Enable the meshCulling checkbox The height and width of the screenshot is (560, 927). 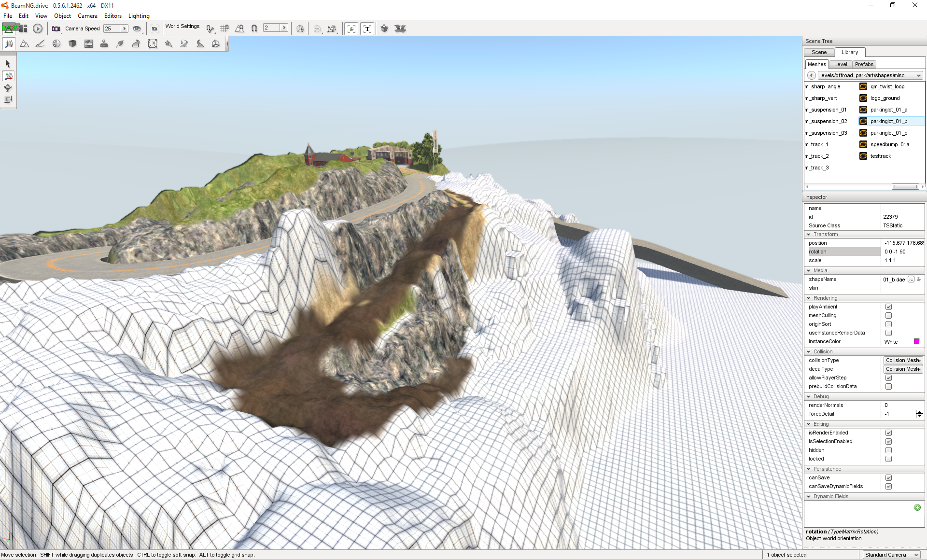tap(888, 316)
